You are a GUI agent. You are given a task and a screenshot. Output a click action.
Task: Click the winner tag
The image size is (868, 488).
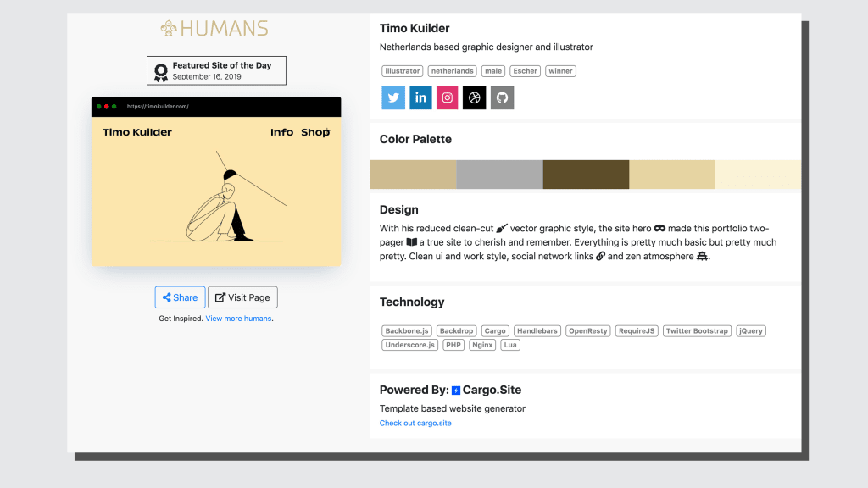coord(560,71)
